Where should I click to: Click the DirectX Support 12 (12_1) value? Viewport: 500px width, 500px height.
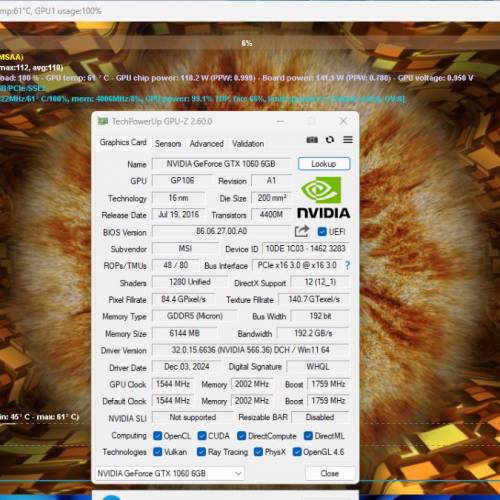pyautogui.click(x=320, y=282)
